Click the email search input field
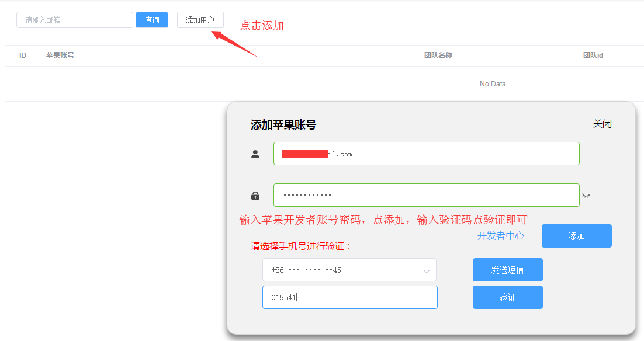 [75, 20]
